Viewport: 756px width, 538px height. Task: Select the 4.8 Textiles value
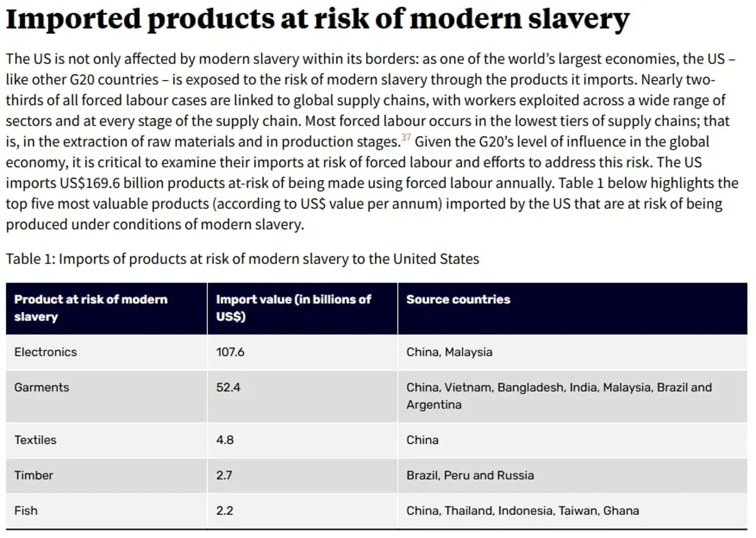(302, 440)
